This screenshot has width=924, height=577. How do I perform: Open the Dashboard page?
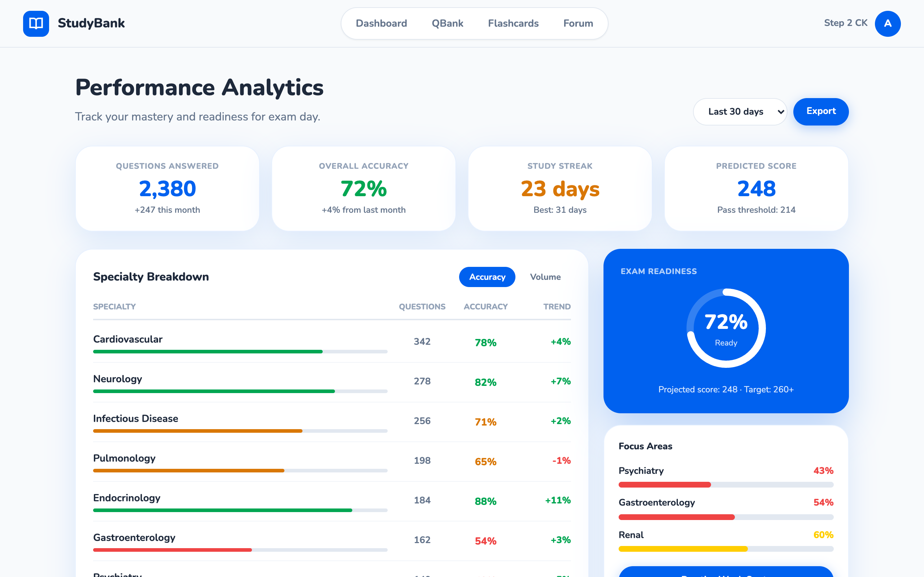click(381, 23)
